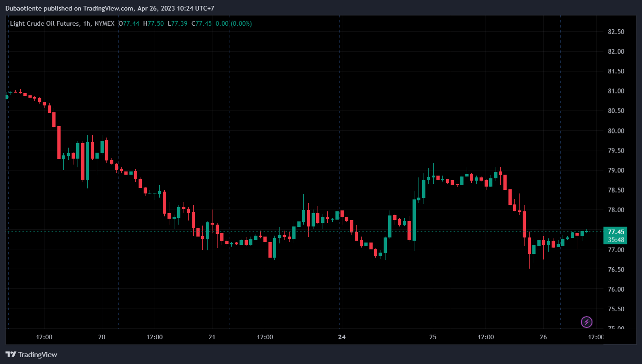
Task: Click the 82.50 price axis label
Action: (x=615, y=32)
